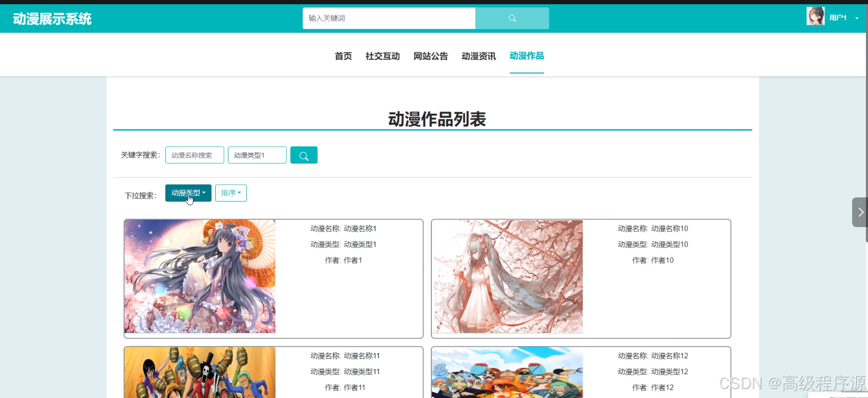Focus the 动漫类型1 input field
The height and width of the screenshot is (398, 868).
[257, 155]
